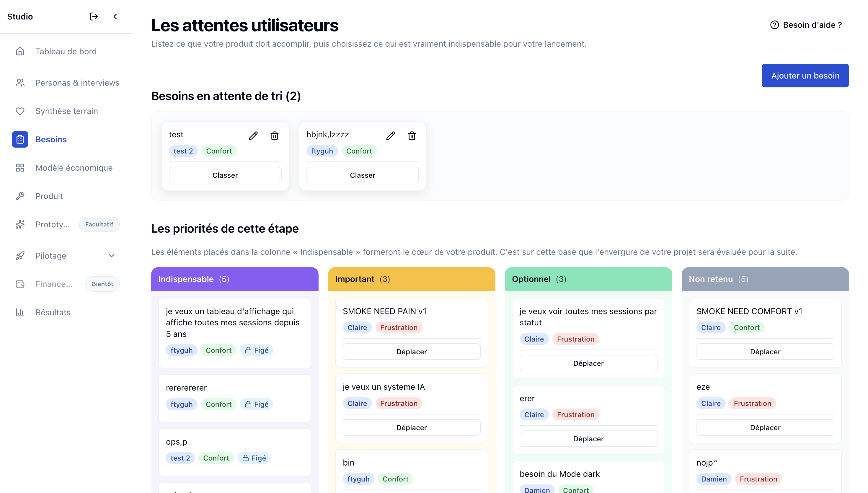
Task: Click Déplacer on 'je veux un systeme IA'
Action: pyautogui.click(x=411, y=427)
